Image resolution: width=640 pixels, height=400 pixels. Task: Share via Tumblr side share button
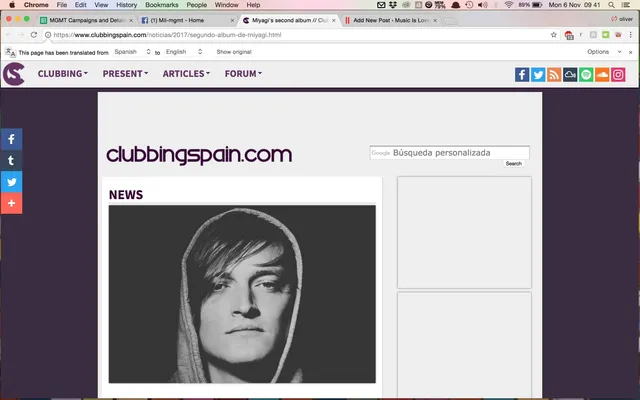coord(11,160)
